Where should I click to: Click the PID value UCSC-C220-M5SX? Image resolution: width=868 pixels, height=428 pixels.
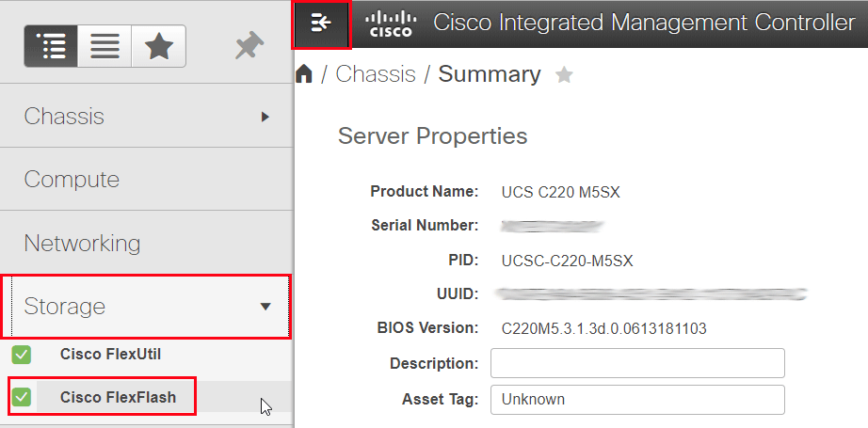[567, 262]
